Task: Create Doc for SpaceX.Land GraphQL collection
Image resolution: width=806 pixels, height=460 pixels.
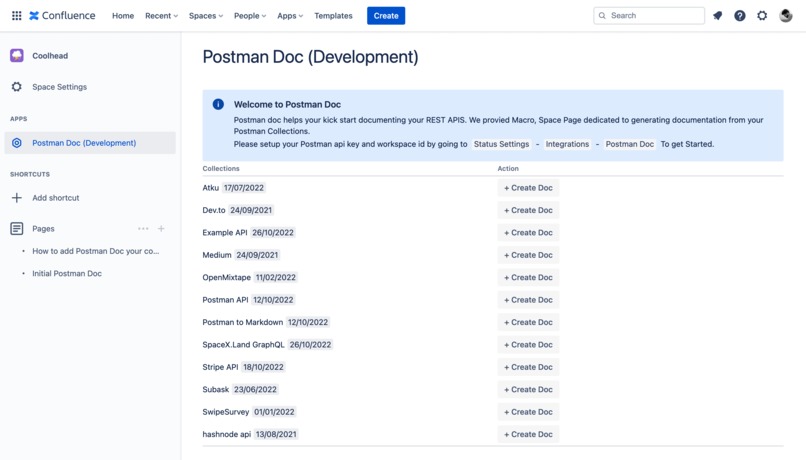Action: [528, 345]
